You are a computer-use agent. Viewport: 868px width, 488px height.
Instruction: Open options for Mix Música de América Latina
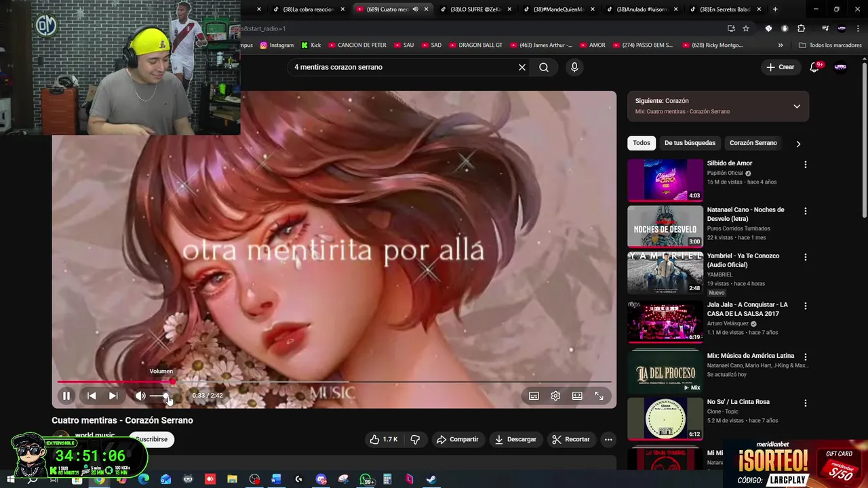(806, 357)
